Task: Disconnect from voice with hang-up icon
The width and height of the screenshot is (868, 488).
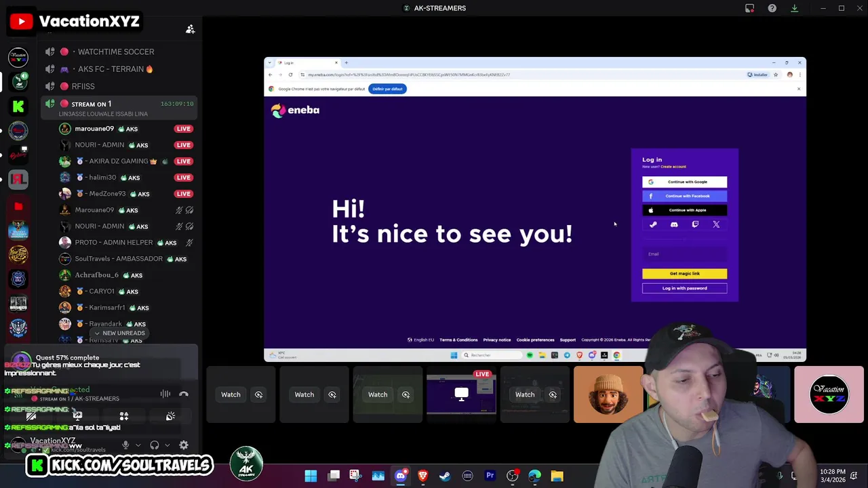Action: click(184, 394)
